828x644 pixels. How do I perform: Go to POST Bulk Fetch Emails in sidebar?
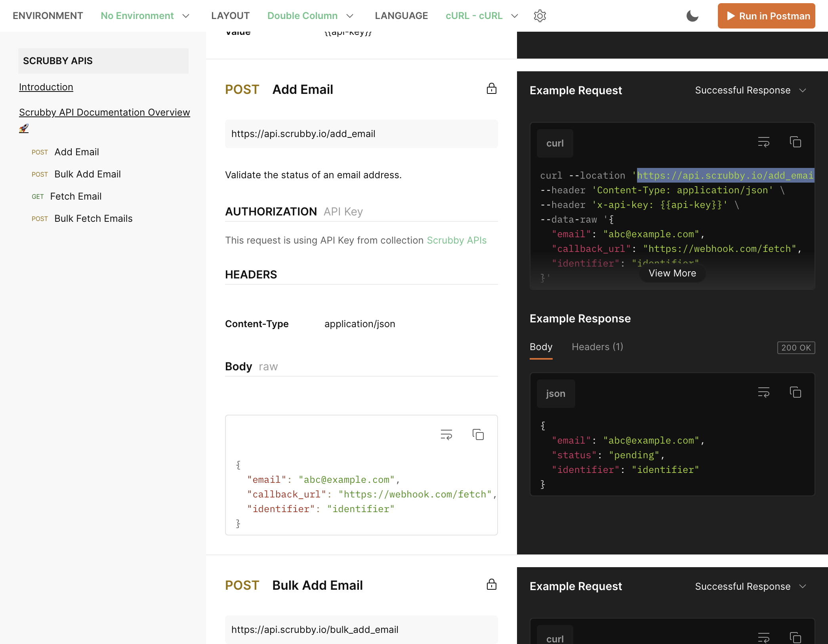pyautogui.click(x=82, y=219)
